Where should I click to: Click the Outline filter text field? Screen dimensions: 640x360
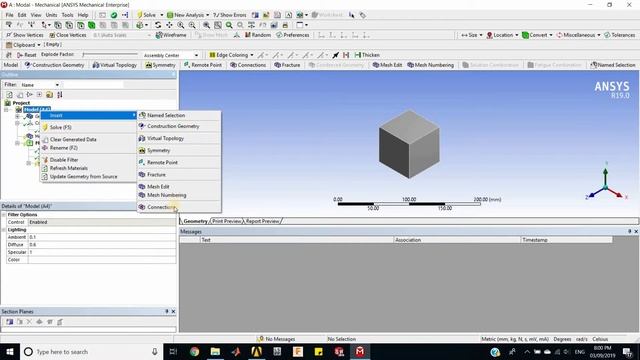tap(93, 85)
